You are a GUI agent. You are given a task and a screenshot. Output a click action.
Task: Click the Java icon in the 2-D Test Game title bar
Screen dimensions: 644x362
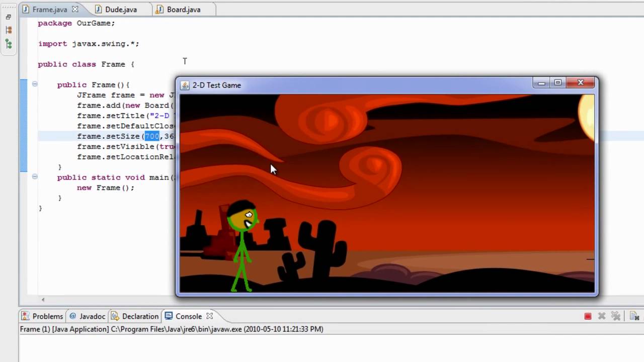tap(185, 85)
